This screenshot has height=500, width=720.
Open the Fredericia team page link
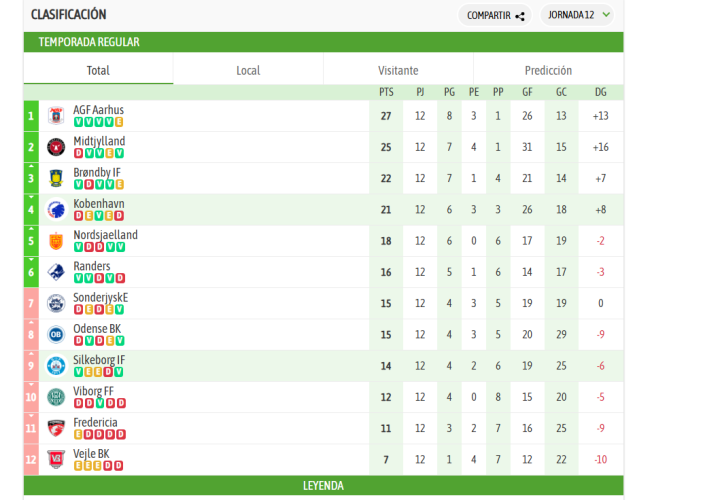95,422
